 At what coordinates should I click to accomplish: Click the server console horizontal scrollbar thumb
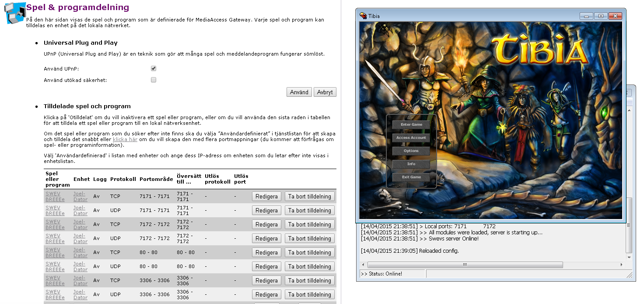coord(465,265)
